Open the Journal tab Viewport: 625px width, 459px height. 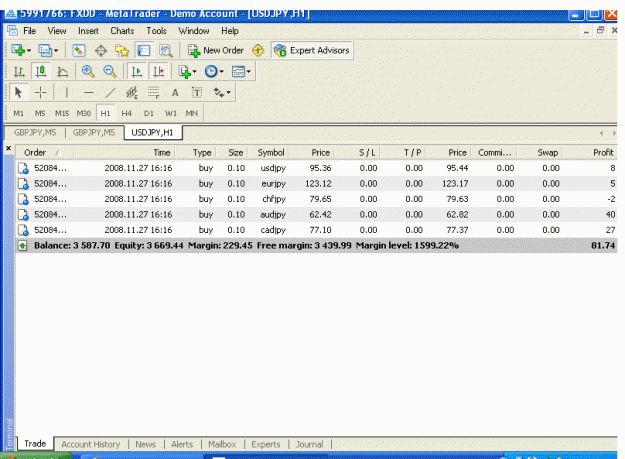(x=309, y=444)
